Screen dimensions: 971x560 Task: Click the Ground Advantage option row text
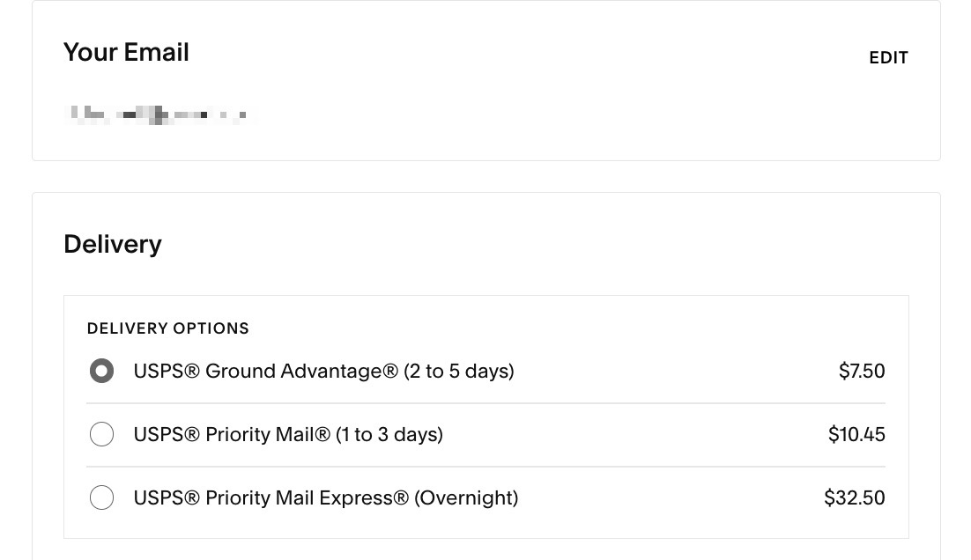pyautogui.click(x=323, y=371)
